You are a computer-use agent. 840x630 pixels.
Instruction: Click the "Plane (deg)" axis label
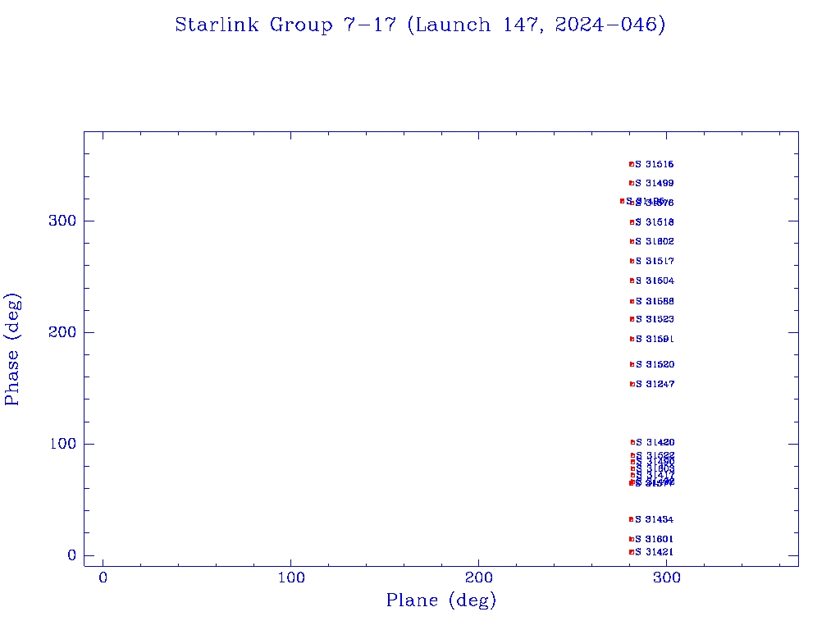click(x=441, y=600)
